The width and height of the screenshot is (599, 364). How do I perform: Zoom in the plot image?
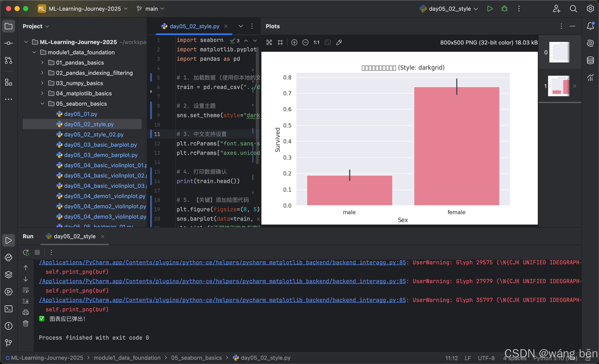click(294, 43)
